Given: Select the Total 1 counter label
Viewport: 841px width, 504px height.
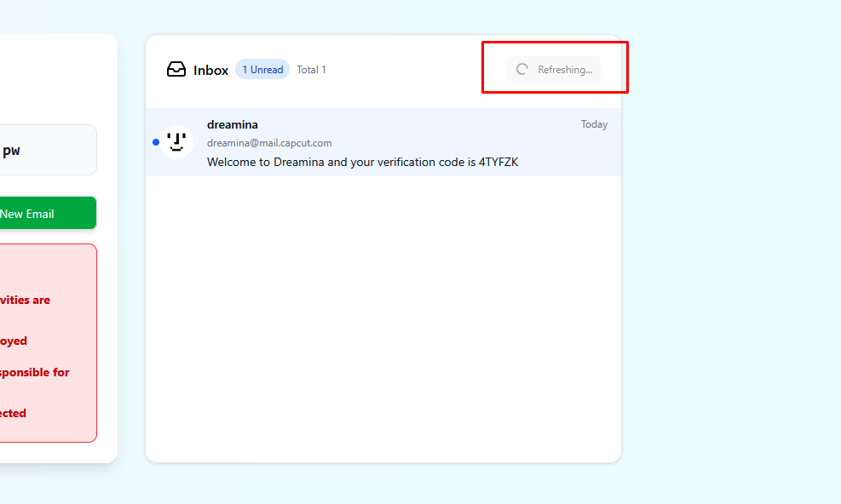Looking at the screenshot, I should pos(311,69).
